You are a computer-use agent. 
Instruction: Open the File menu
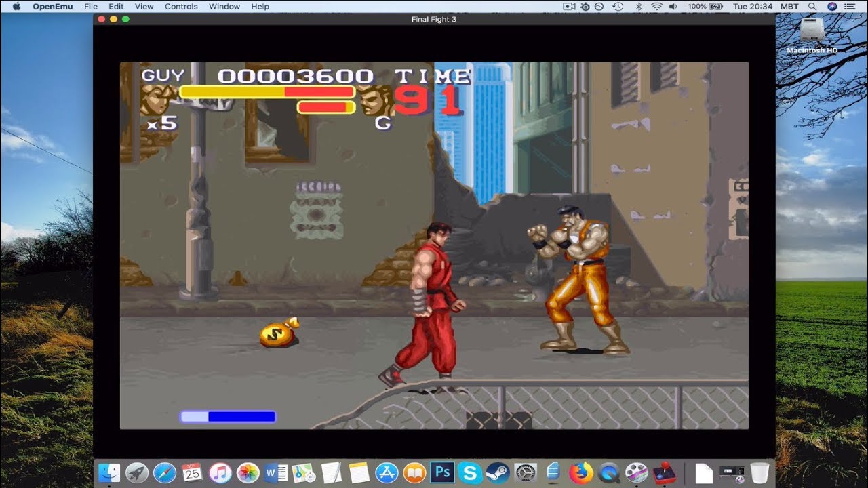click(91, 6)
